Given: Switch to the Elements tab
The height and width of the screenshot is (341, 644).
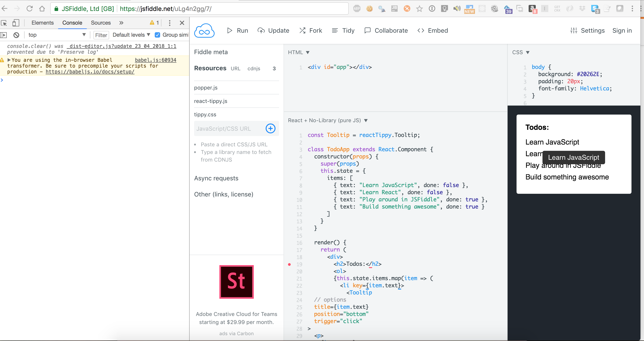Looking at the screenshot, I should (42, 23).
